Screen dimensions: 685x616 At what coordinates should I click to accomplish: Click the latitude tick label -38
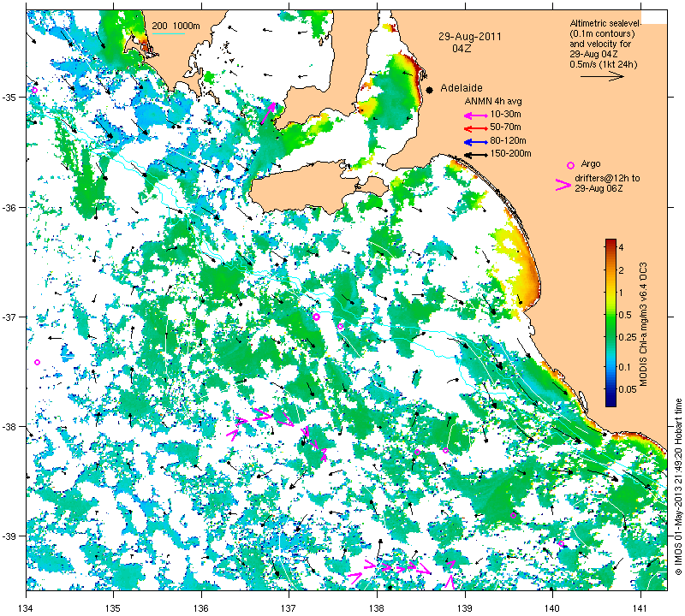[10, 426]
